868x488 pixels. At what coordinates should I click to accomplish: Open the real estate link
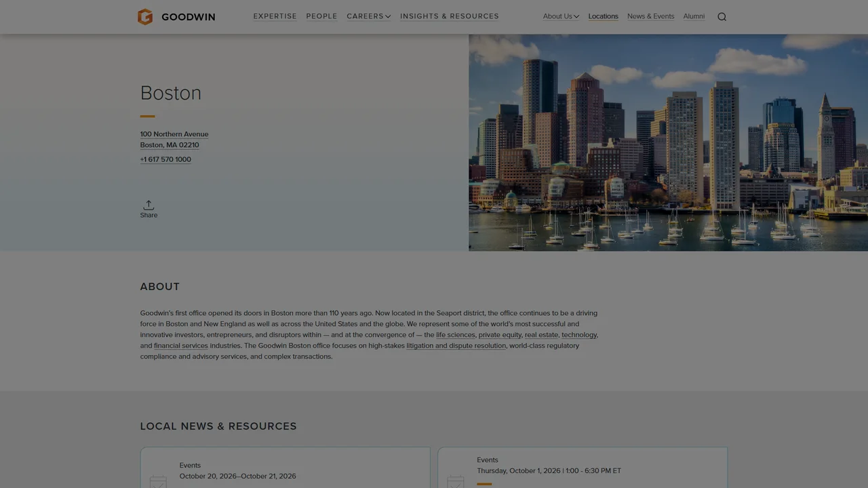pos(541,335)
